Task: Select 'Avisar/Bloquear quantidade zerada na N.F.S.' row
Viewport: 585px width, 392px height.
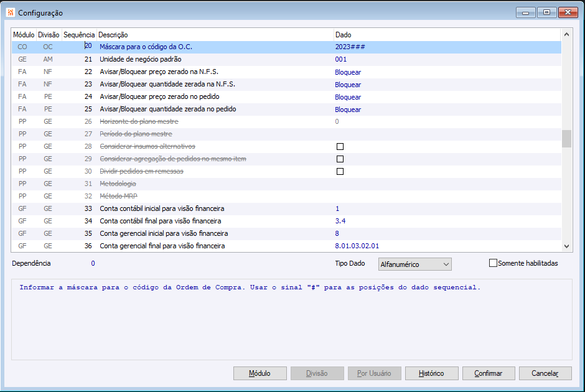Action: click(286, 84)
